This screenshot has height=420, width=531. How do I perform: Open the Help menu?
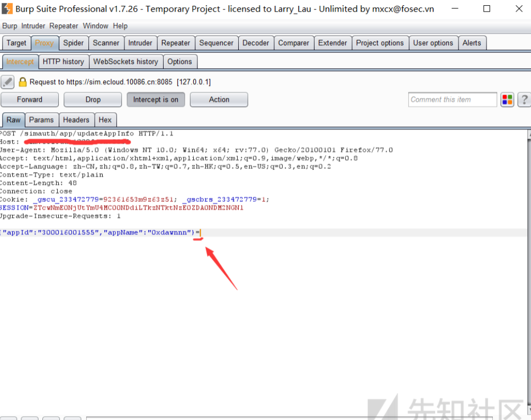[x=120, y=26]
